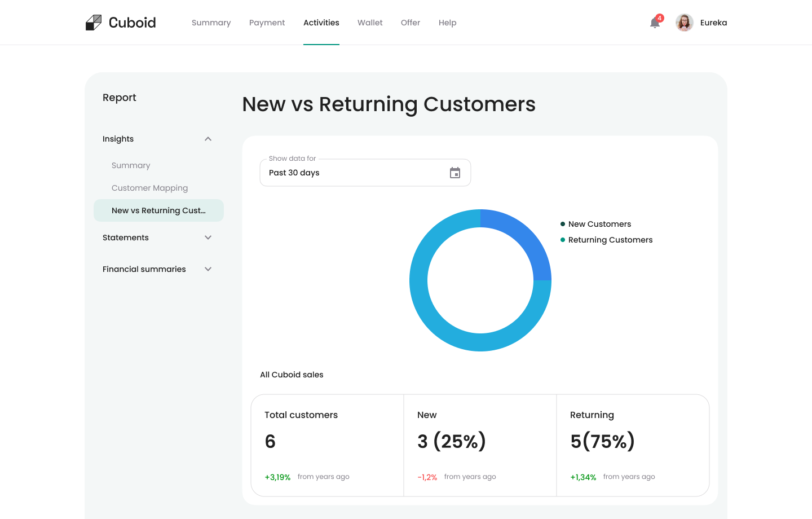Open notifications via the bell icon
812x519 pixels.
(x=654, y=23)
